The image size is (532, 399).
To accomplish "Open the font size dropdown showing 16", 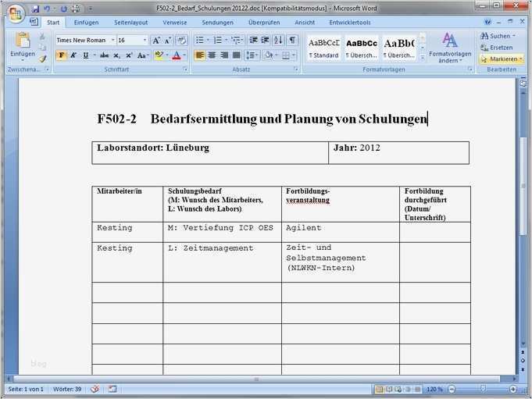I will point(145,41).
